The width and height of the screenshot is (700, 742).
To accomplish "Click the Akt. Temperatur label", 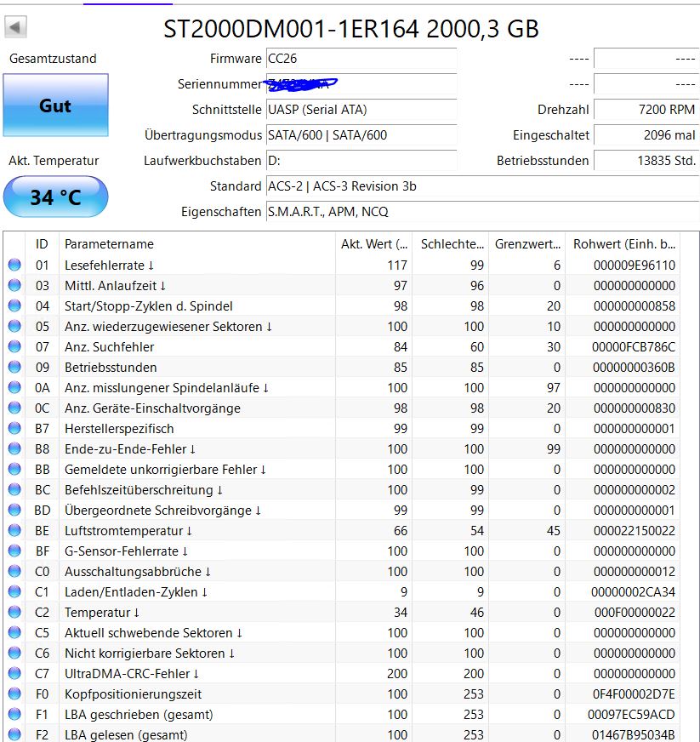I will [x=54, y=161].
